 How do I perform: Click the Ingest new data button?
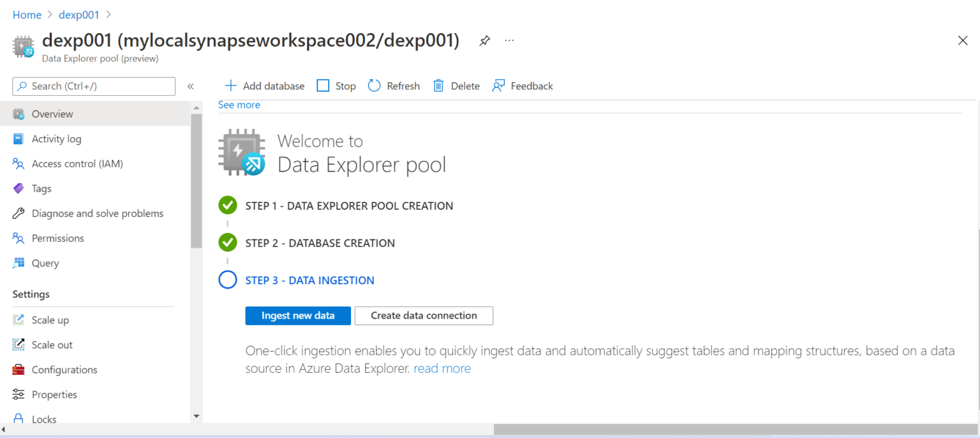[298, 315]
